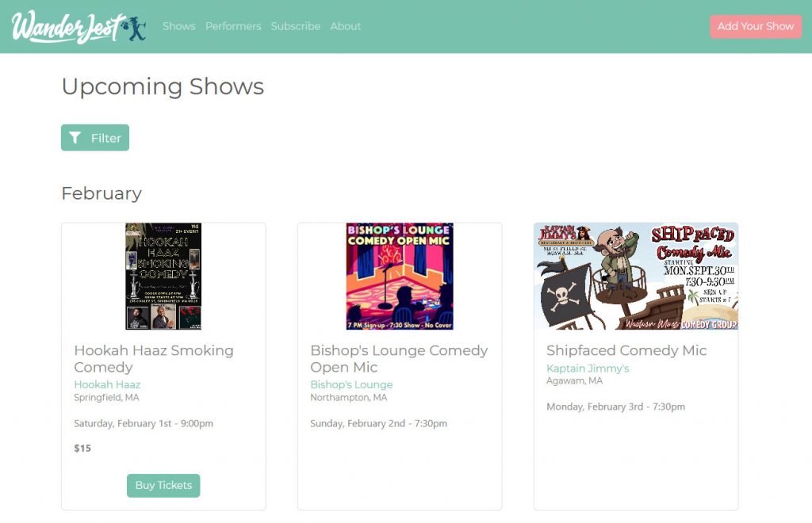Screen dimensions: 812x523
Task: Open Bishop's Lounge Comedy Open Mic title
Action: click(400, 358)
